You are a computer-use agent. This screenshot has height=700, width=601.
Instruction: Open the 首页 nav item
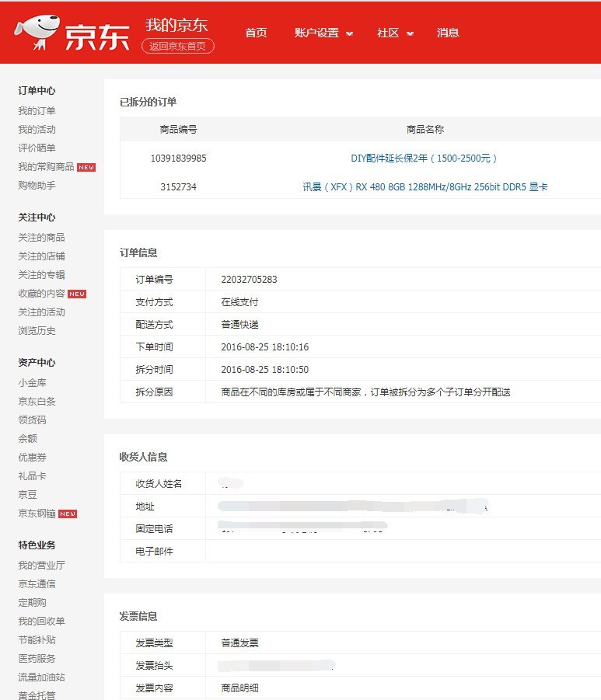coord(256,33)
